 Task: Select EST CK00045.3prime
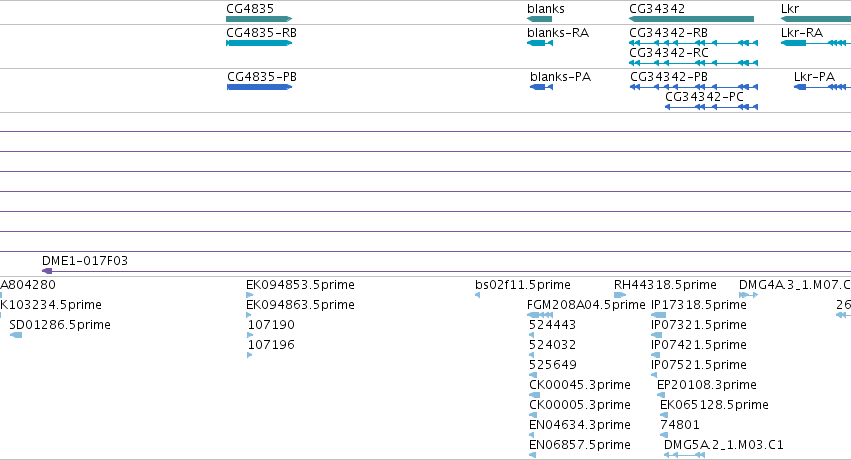point(580,385)
